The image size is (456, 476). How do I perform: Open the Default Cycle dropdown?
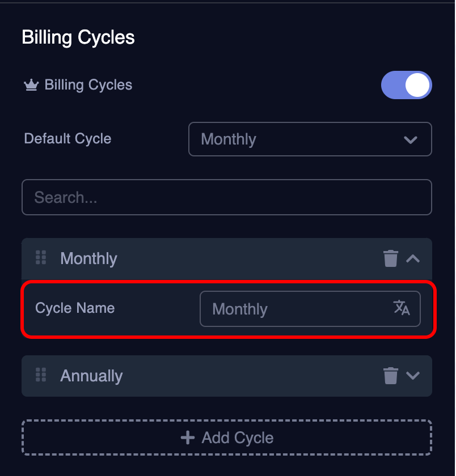coord(310,139)
